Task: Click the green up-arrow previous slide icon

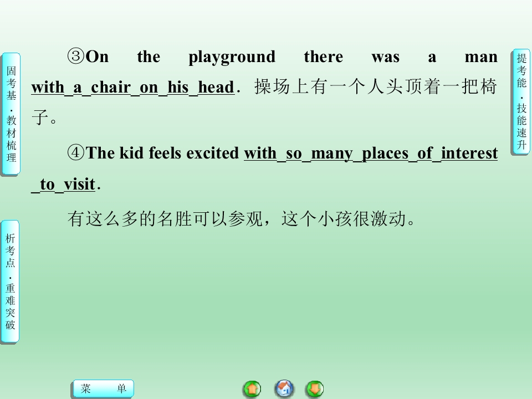Action: click(x=252, y=389)
